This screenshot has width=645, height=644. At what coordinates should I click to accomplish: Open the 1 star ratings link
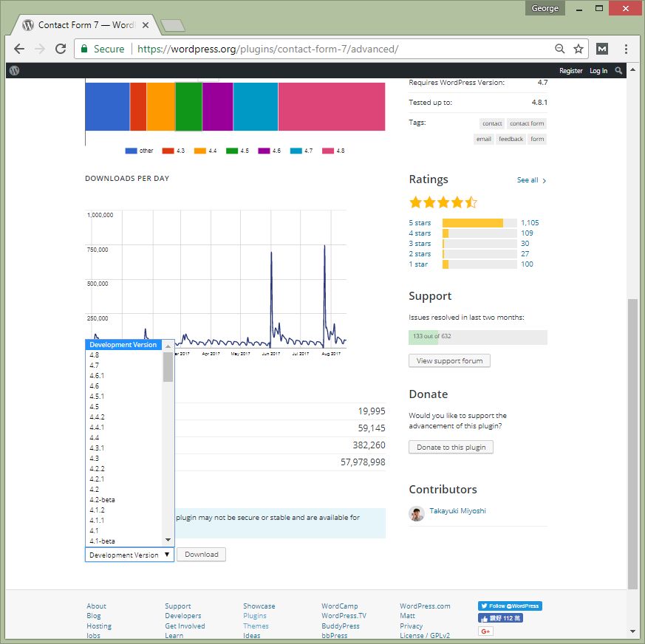(x=418, y=264)
